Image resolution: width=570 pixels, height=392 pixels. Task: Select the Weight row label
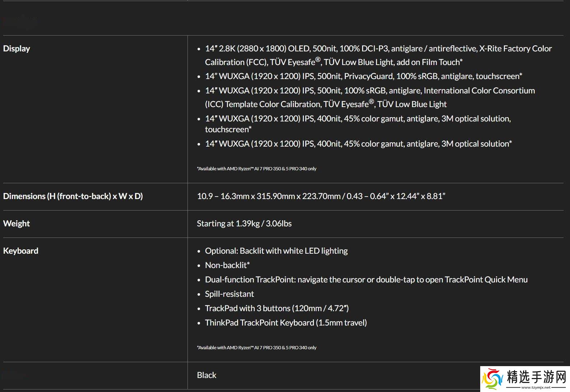click(x=17, y=223)
